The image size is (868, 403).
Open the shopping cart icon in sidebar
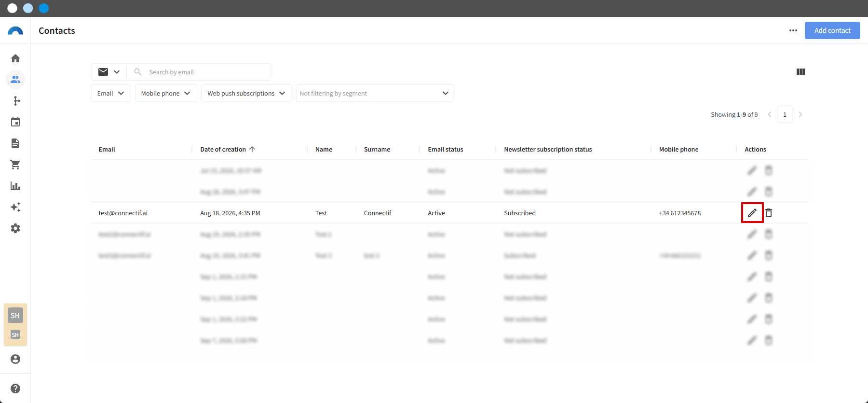pos(15,165)
